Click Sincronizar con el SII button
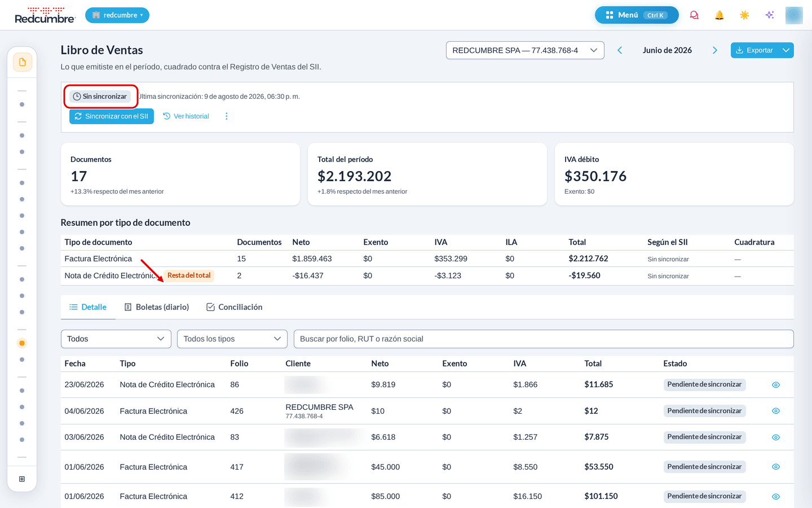Viewport: 812px width, 508px height. click(112, 116)
